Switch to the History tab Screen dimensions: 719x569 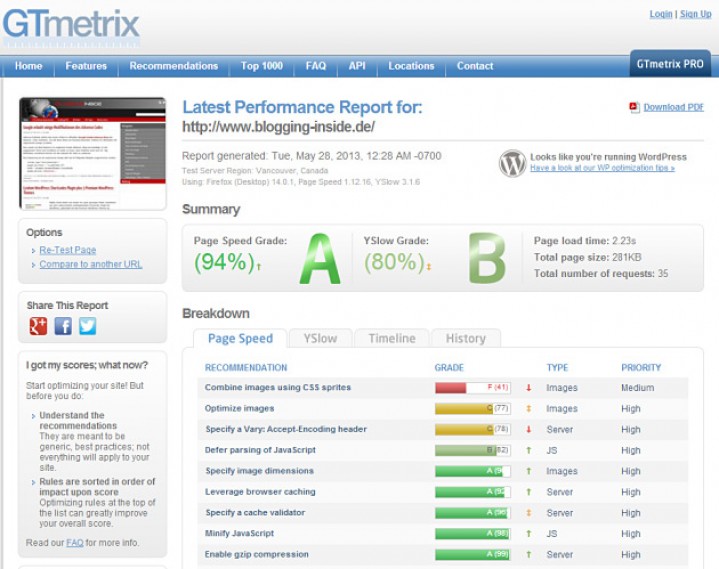click(x=466, y=338)
